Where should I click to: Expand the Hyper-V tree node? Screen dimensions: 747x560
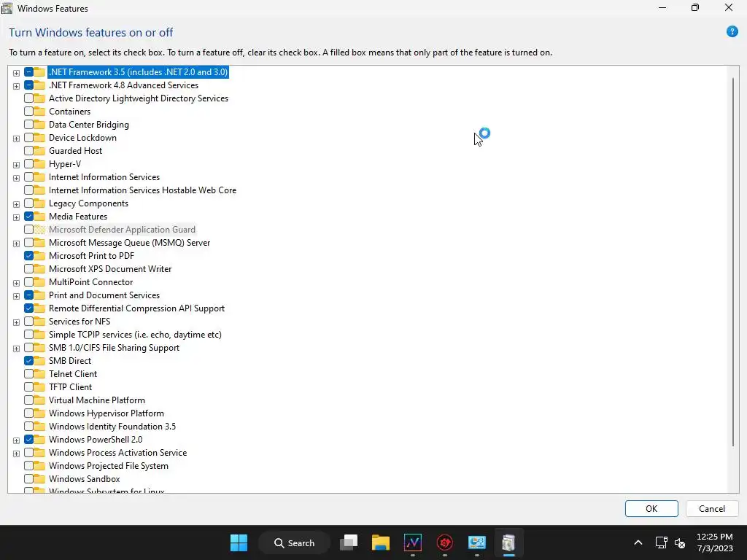(x=16, y=165)
